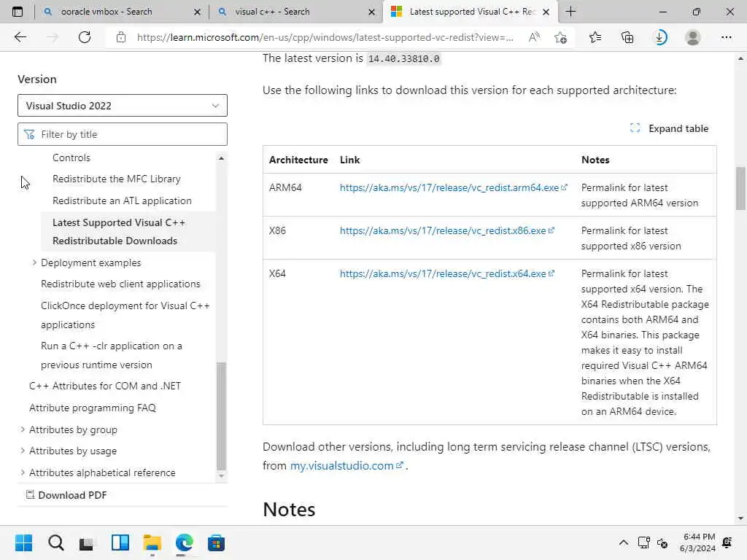Open notifications bell in tray
Image resolution: width=747 pixels, height=560 pixels.
point(727,542)
